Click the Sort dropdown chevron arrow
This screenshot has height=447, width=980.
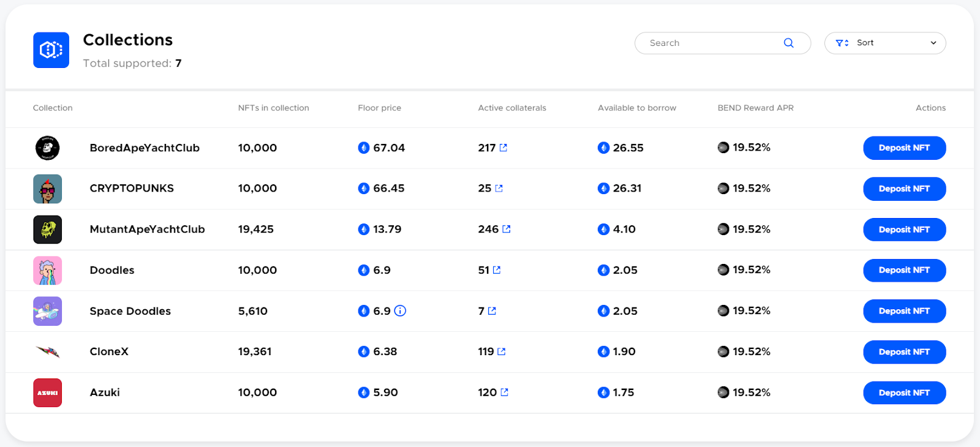click(933, 43)
